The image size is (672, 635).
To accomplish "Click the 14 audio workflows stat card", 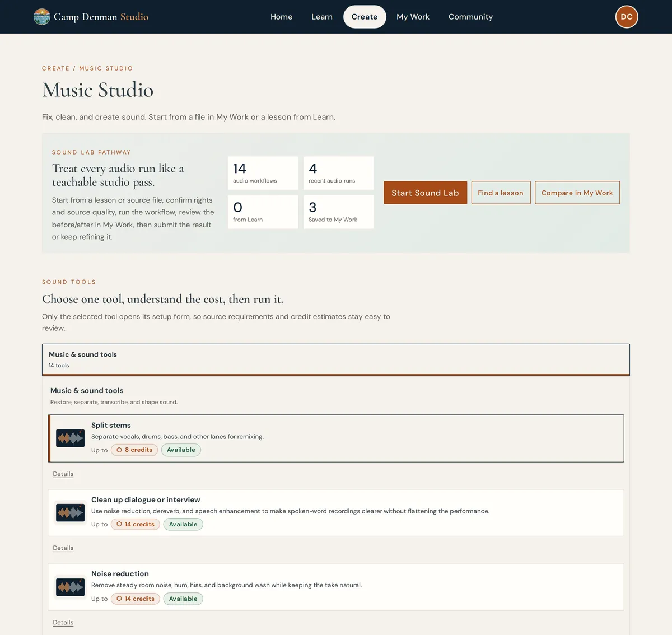I will tap(263, 173).
